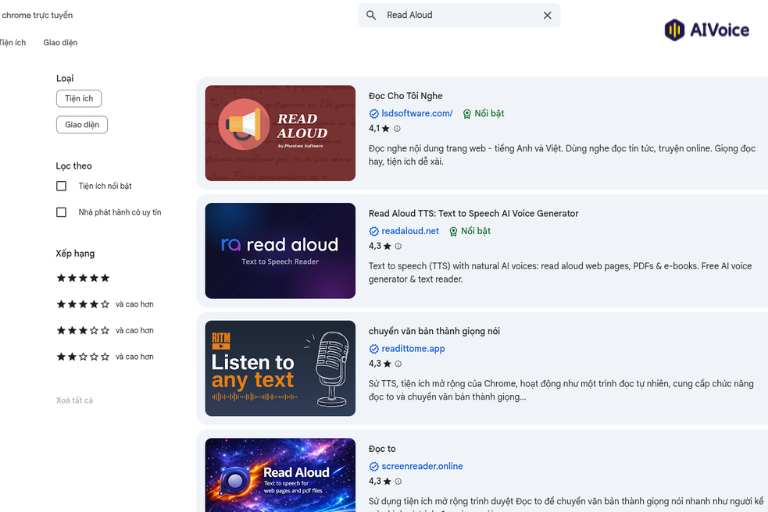Focus the Read Aloud search field
This screenshot has width=768, height=512.
click(x=459, y=15)
